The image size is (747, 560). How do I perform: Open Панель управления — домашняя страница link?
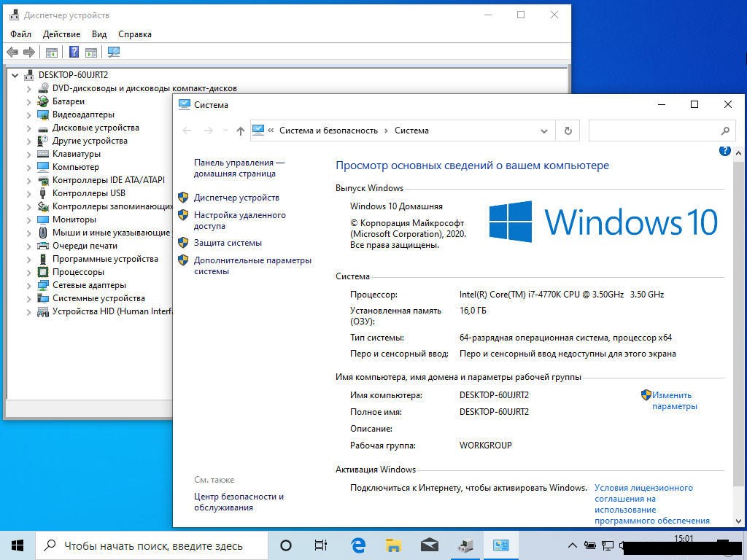tap(239, 168)
